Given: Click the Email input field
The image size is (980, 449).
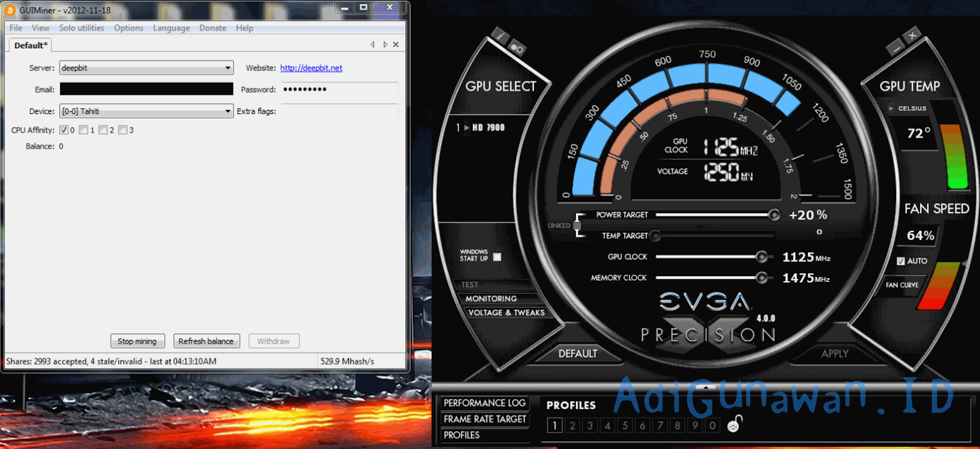Looking at the screenshot, I should coord(146,89).
